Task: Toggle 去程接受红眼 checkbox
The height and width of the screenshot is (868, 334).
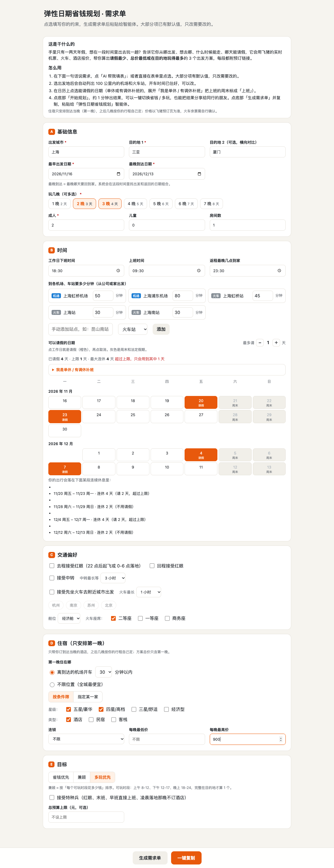Action: pyautogui.click(x=52, y=566)
